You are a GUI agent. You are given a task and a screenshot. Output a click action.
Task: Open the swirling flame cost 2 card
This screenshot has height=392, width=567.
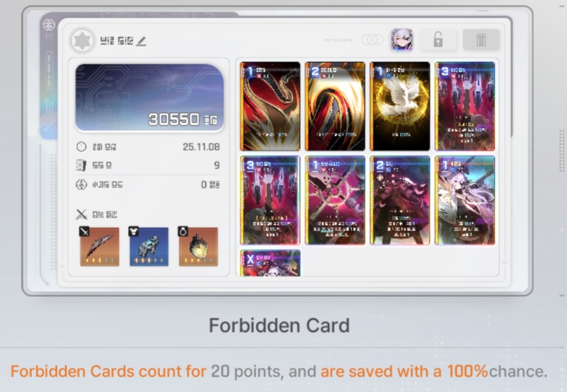coord(335,106)
